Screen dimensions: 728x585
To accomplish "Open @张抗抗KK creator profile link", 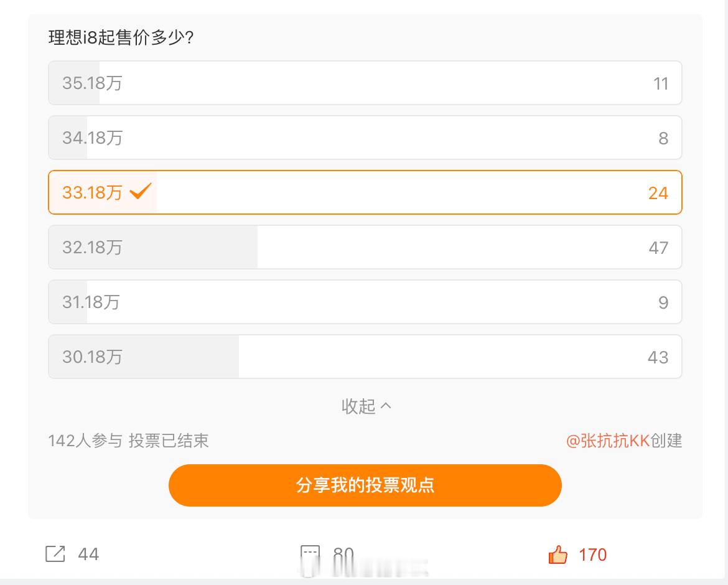I will click(608, 441).
